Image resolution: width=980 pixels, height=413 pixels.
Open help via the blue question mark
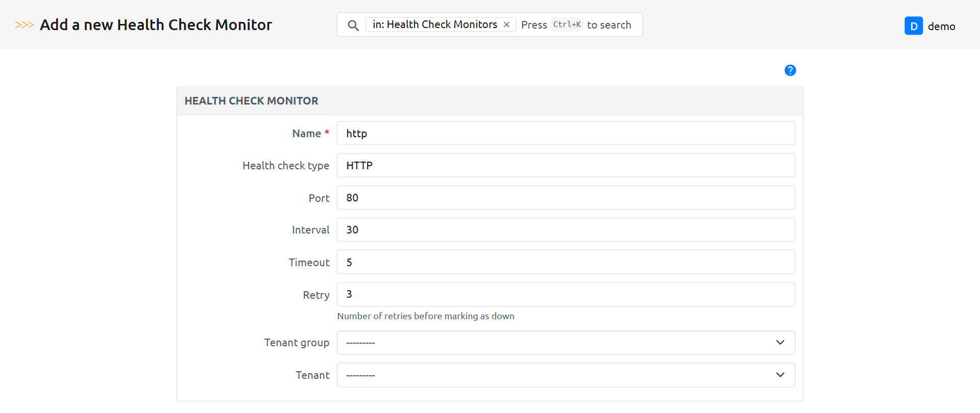coord(790,70)
